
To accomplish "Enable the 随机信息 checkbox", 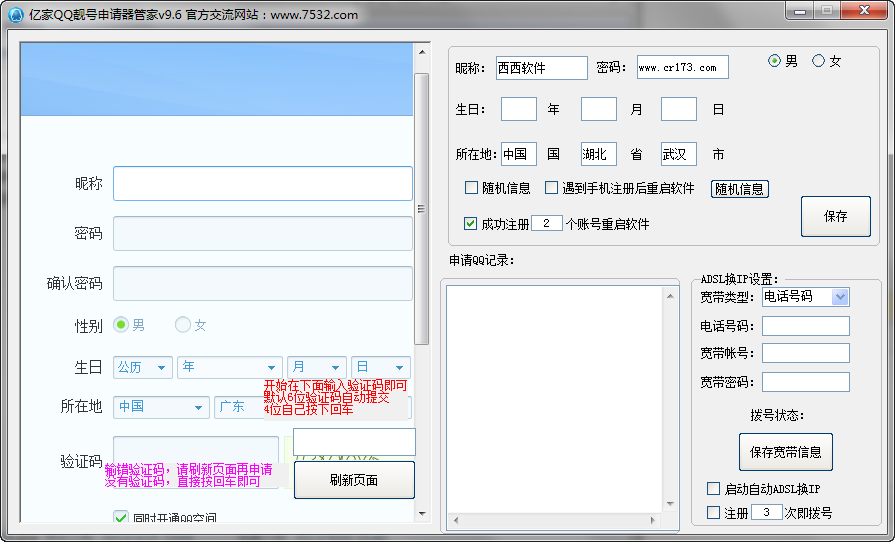I will [x=471, y=188].
